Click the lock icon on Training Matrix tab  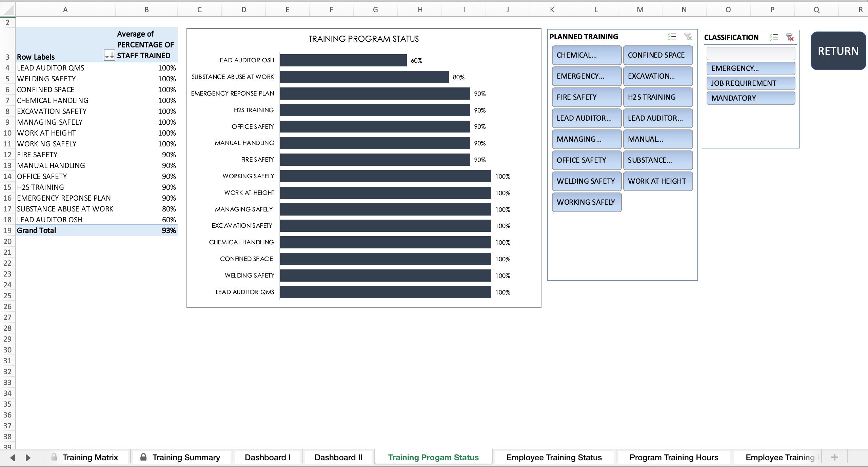click(x=54, y=457)
